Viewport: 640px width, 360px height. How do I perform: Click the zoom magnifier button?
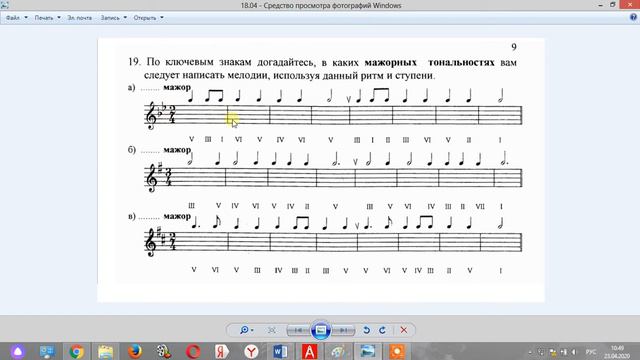pos(244,330)
